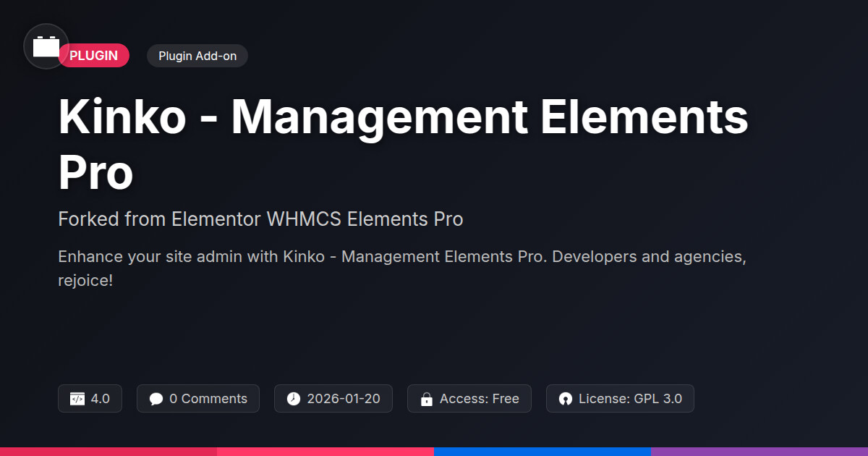Click the speech bubble comments icon
This screenshot has width=868, height=456.
tap(156, 399)
